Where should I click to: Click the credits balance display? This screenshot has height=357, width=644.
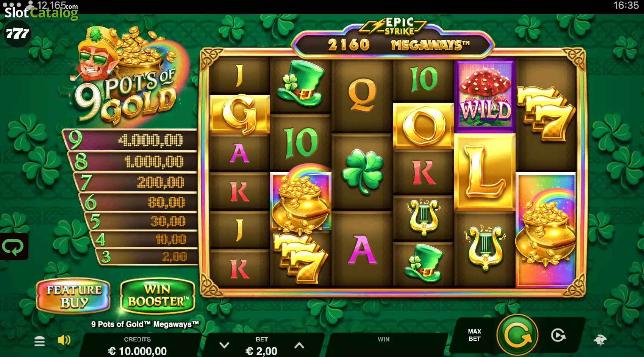tap(138, 346)
